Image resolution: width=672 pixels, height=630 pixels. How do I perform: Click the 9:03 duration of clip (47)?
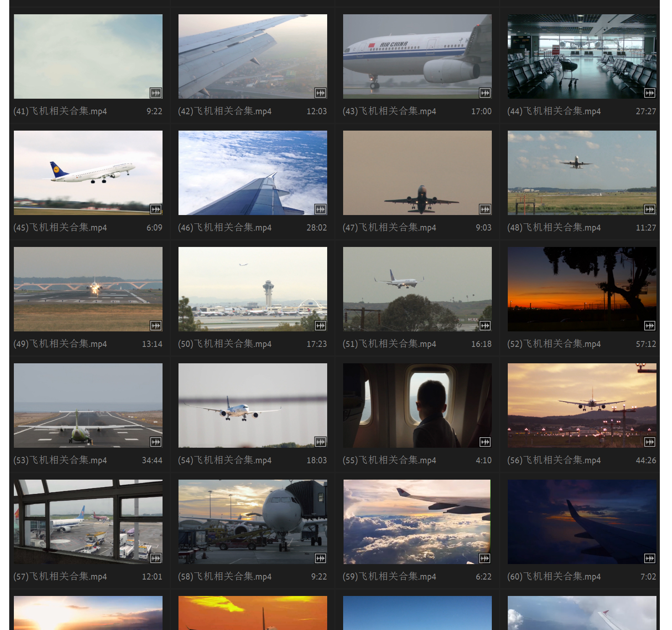tap(483, 228)
